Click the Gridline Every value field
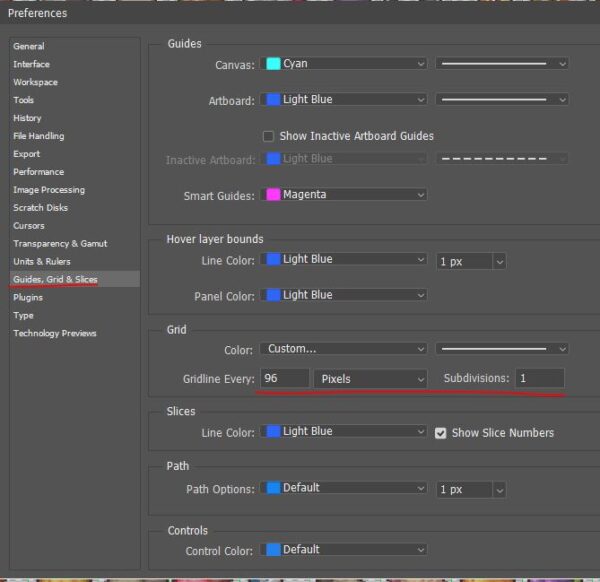This screenshot has height=582, width=600. [285, 378]
